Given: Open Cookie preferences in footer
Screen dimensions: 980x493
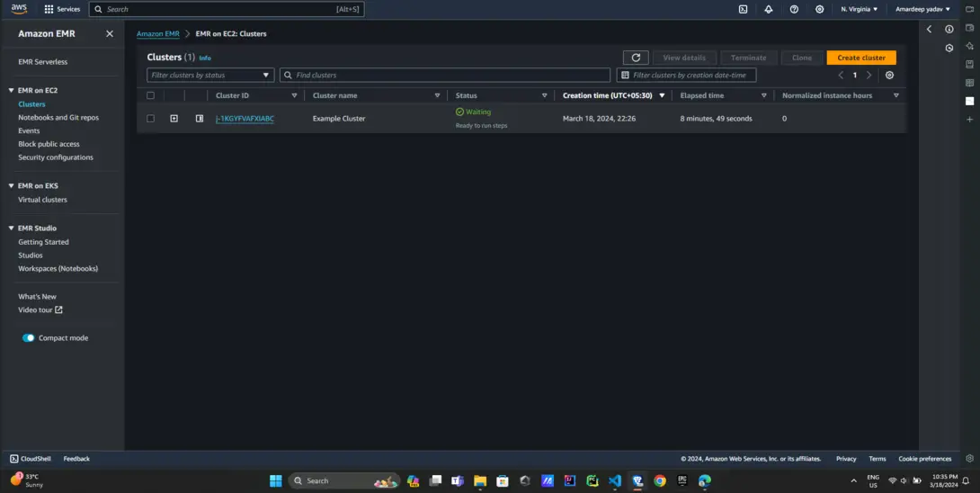Looking at the screenshot, I should [925, 459].
